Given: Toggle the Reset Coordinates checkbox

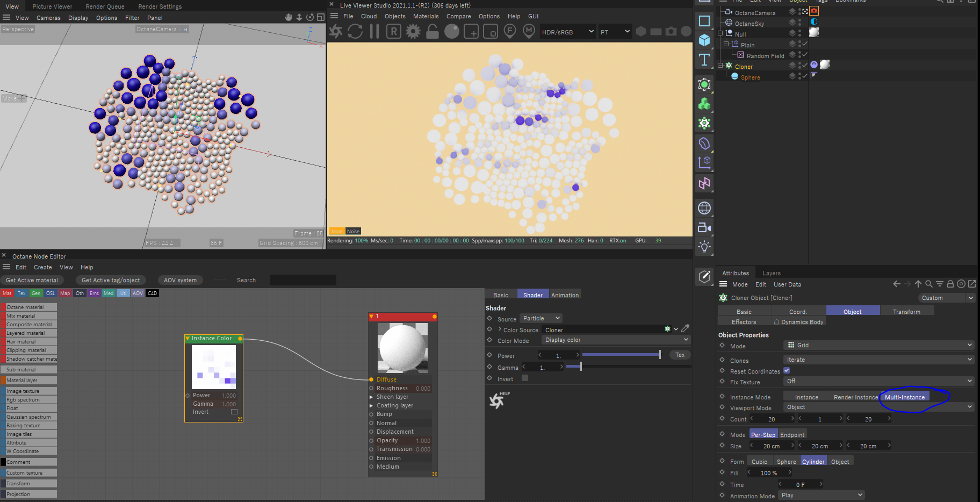Looking at the screenshot, I should point(787,371).
